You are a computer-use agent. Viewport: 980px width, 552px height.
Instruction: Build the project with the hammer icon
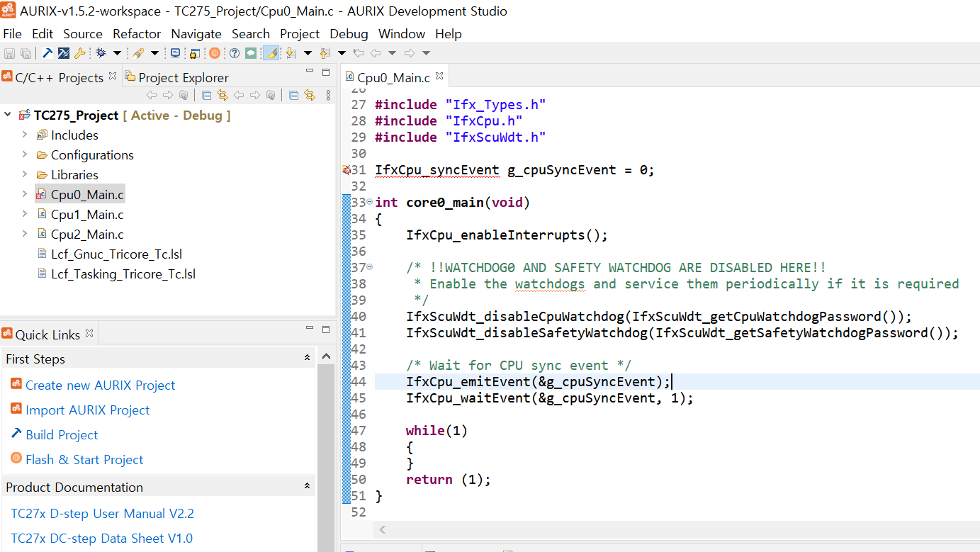pyautogui.click(x=47, y=53)
